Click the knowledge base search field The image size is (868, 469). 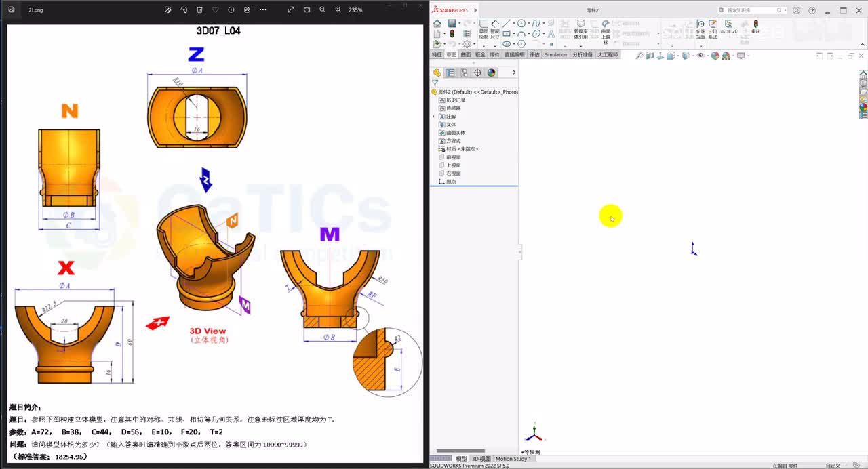coord(753,10)
